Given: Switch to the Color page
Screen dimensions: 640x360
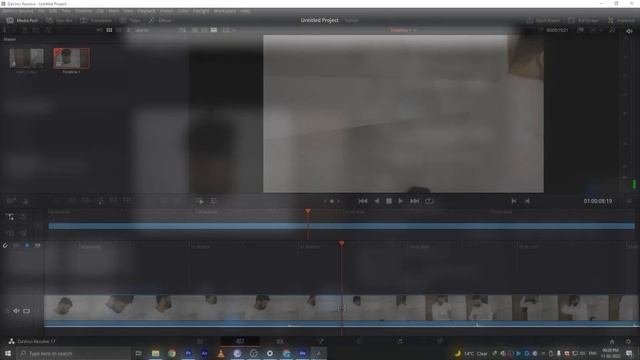Looking at the screenshot, I should (360, 341).
